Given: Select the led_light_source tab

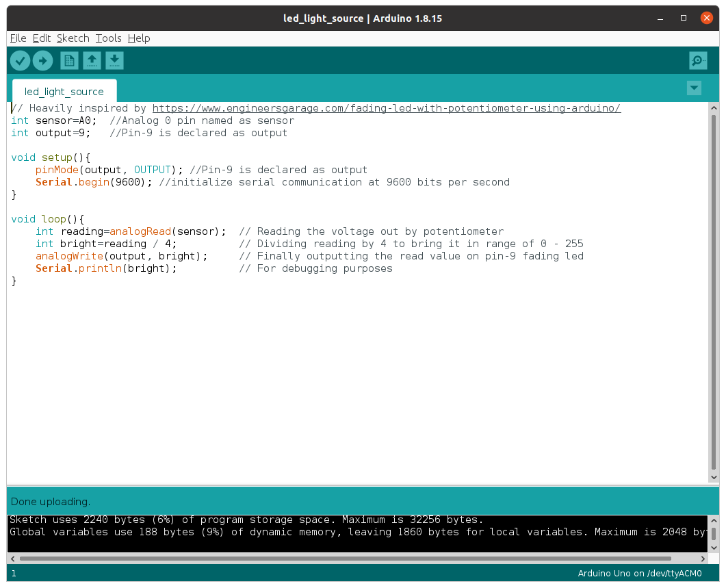Looking at the screenshot, I should pyautogui.click(x=64, y=90).
